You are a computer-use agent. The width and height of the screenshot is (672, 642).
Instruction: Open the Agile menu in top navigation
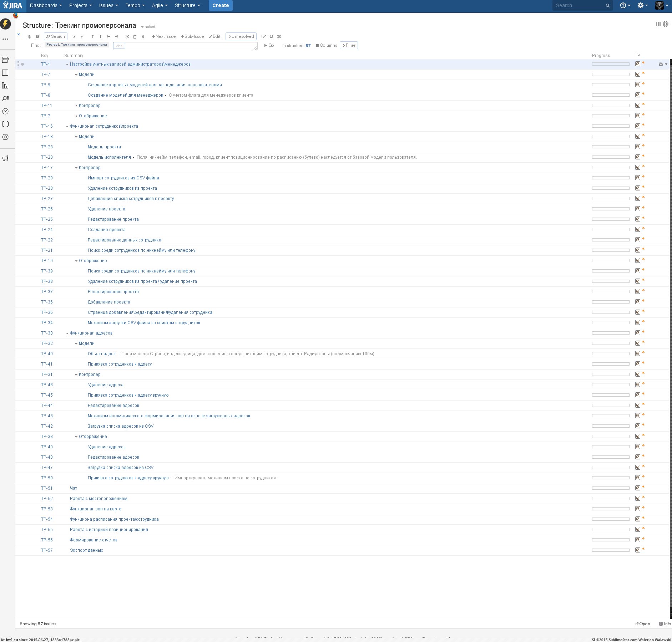pyautogui.click(x=160, y=5)
